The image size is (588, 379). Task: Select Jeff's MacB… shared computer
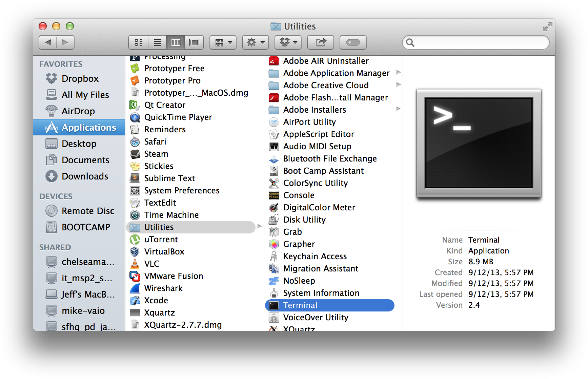(79, 294)
